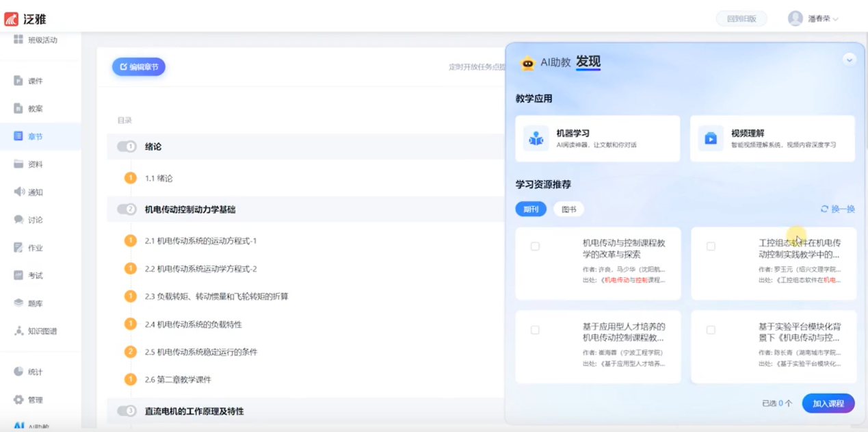The width and height of the screenshot is (868, 432).
Task: Click the 知识图谱 icon
Action: pos(18,331)
